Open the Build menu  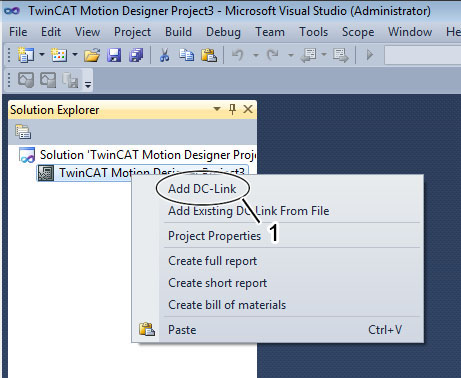click(x=178, y=32)
